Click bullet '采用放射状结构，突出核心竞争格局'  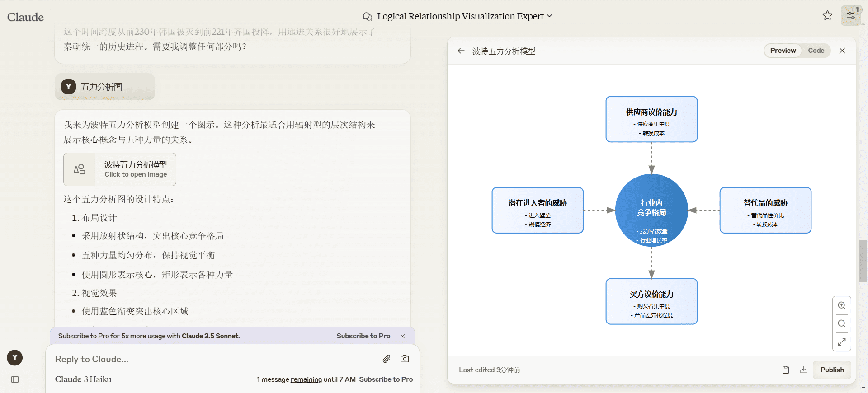[x=153, y=236]
